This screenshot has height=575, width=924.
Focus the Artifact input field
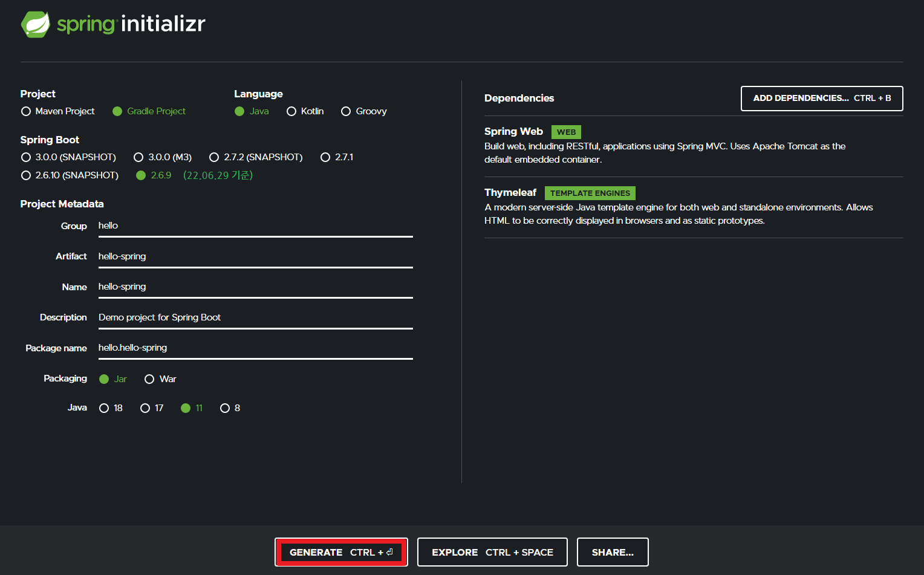[x=255, y=256]
